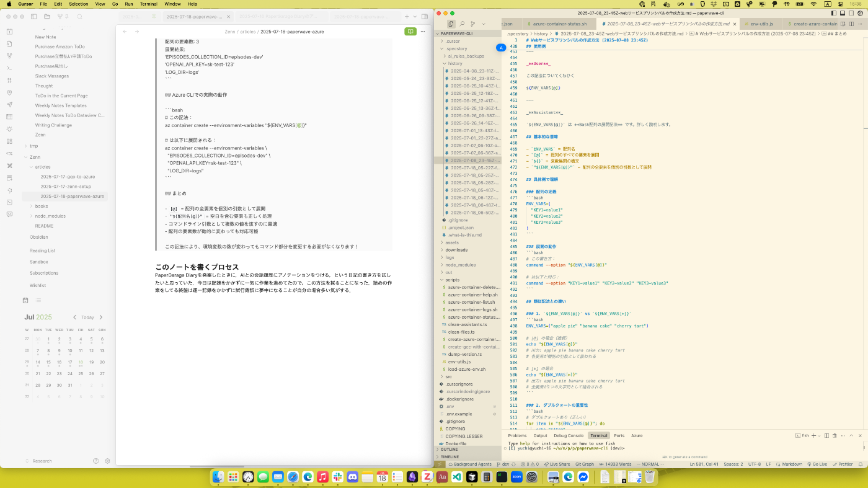This screenshot has width=868, height=488.
Task: Click the paper plane ribbon icon in Obsidian
Action: pyautogui.click(x=9, y=105)
